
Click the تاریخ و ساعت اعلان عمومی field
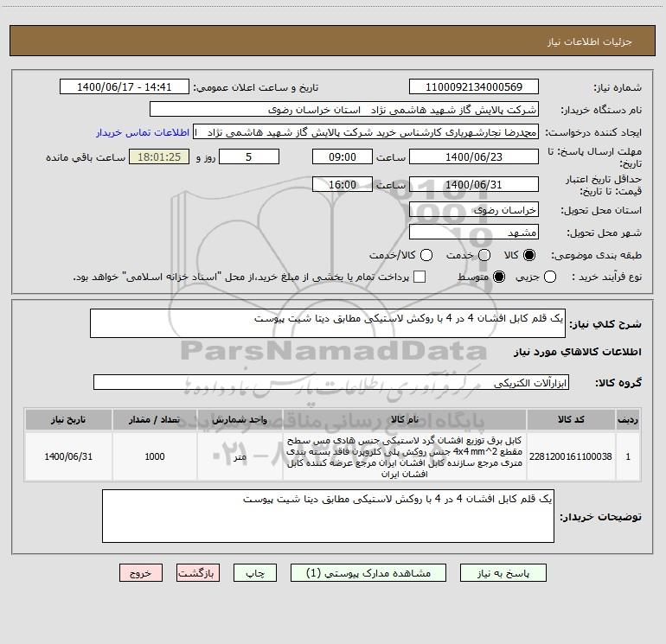point(124,86)
